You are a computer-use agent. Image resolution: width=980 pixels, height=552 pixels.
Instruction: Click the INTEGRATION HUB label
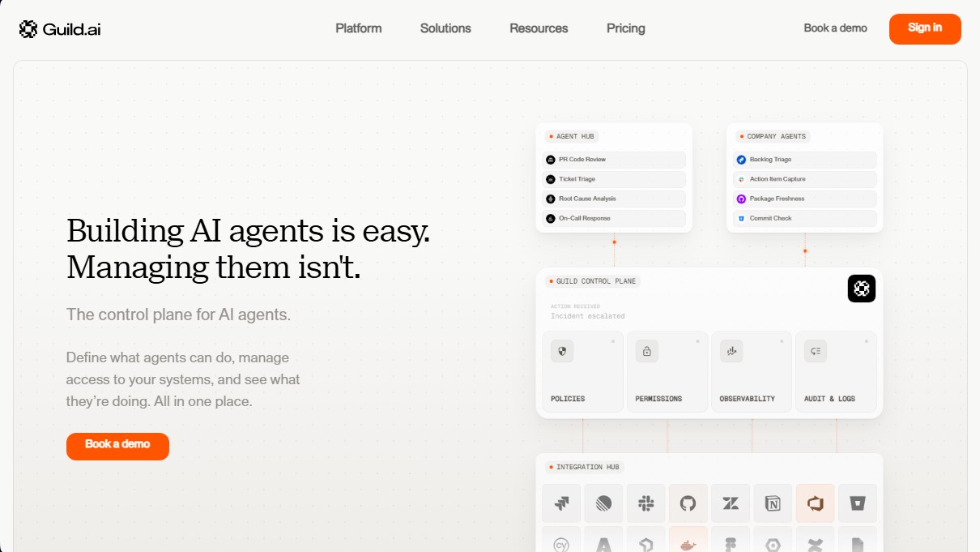pyautogui.click(x=584, y=467)
